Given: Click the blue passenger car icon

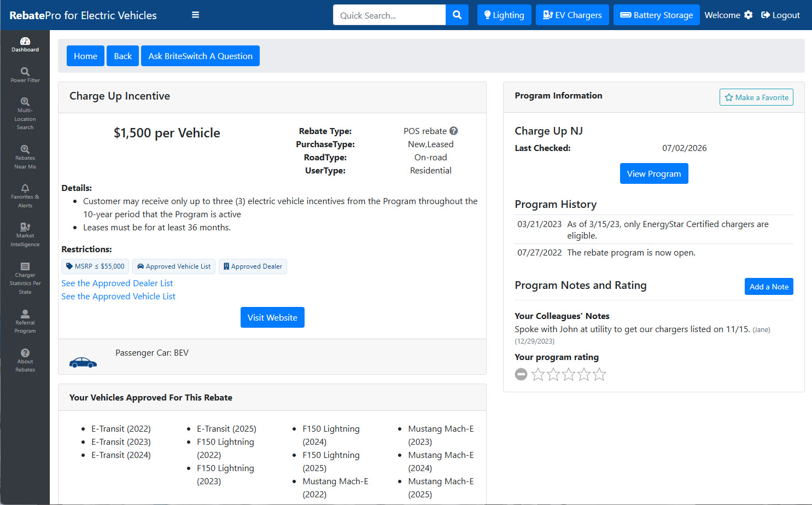Looking at the screenshot, I should (x=83, y=362).
